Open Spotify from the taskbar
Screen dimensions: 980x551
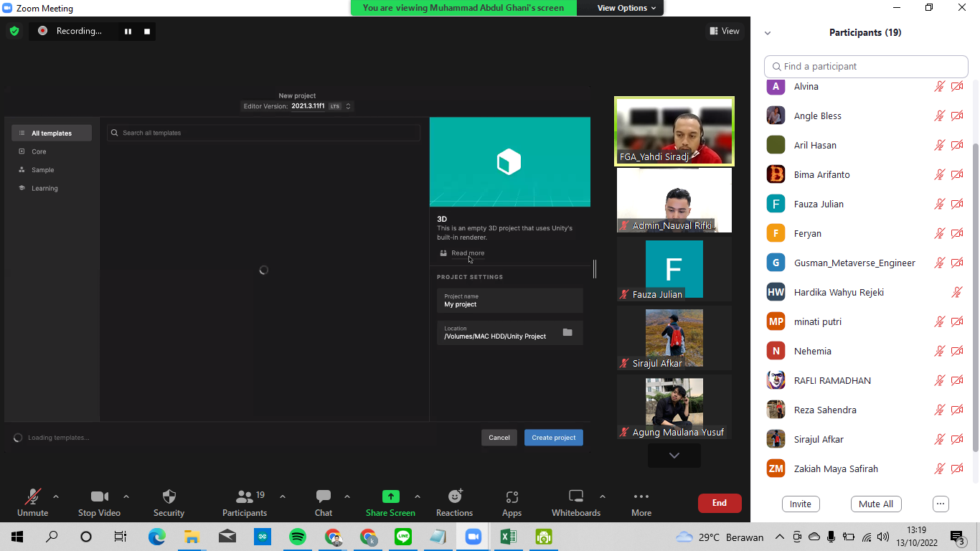(297, 537)
